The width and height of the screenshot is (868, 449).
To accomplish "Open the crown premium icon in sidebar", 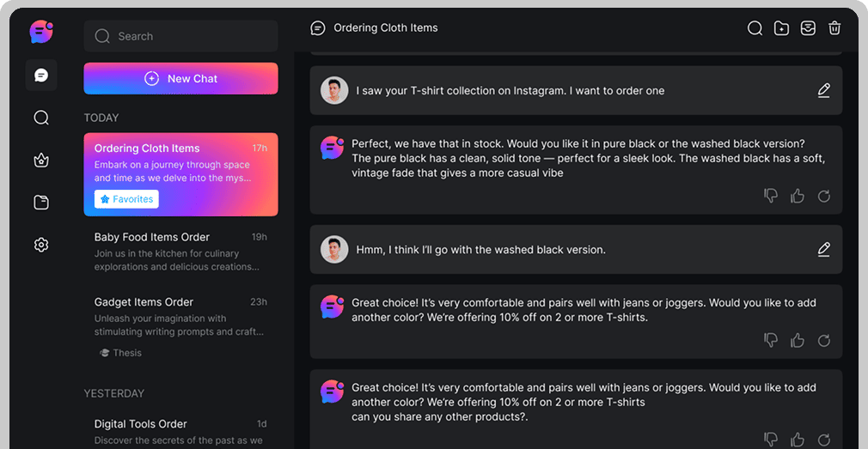I will click(x=41, y=161).
